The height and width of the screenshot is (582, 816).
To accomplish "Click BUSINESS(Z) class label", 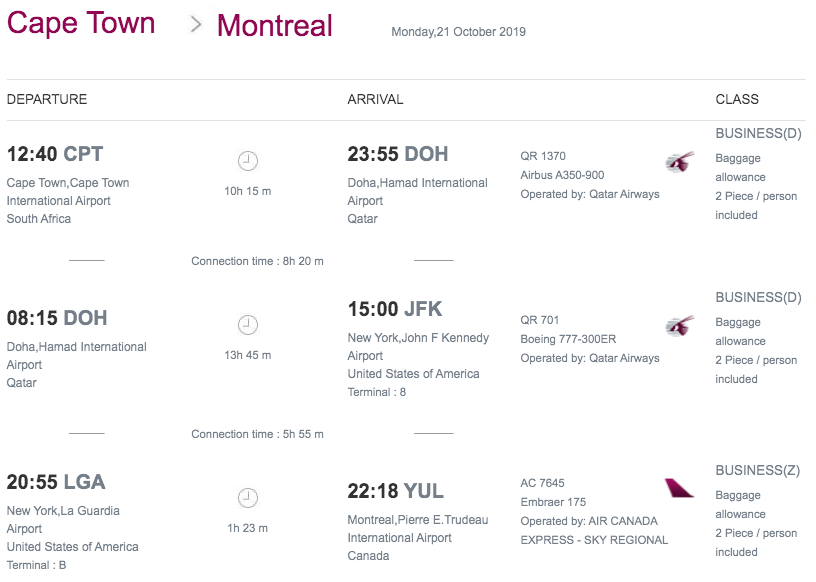I will [x=758, y=471].
